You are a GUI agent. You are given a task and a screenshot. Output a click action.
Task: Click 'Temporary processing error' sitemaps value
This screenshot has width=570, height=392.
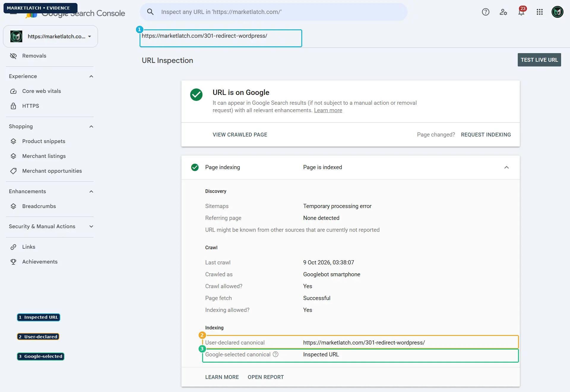pos(337,206)
